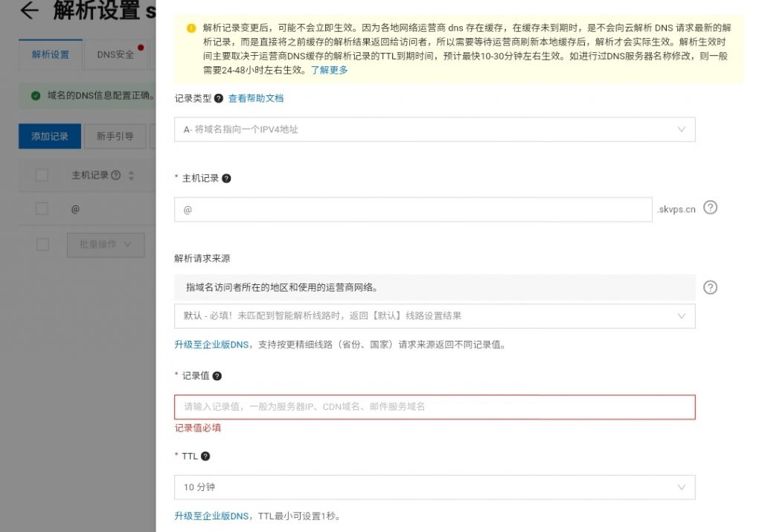Open the record type dropdown showing A- IPV4地址
Screen dimensions: 762x532
(434, 129)
